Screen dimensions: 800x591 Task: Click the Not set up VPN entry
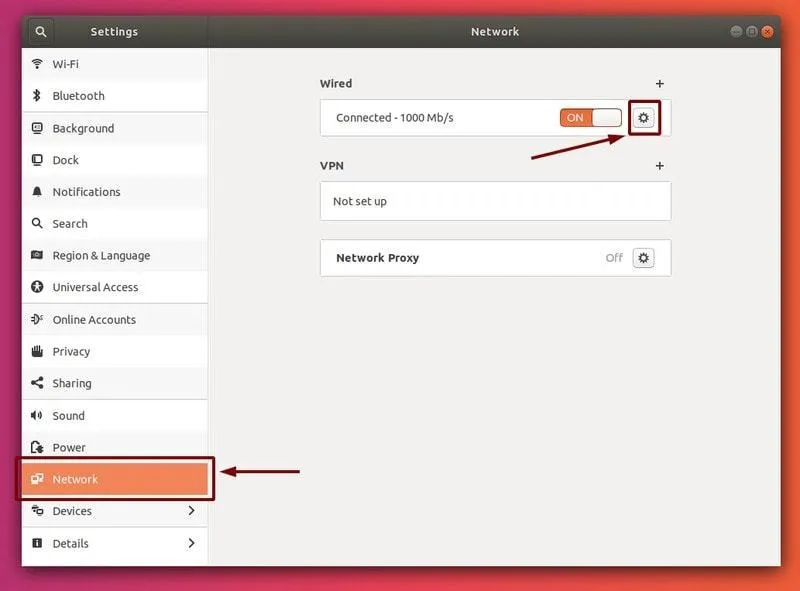tap(400, 201)
